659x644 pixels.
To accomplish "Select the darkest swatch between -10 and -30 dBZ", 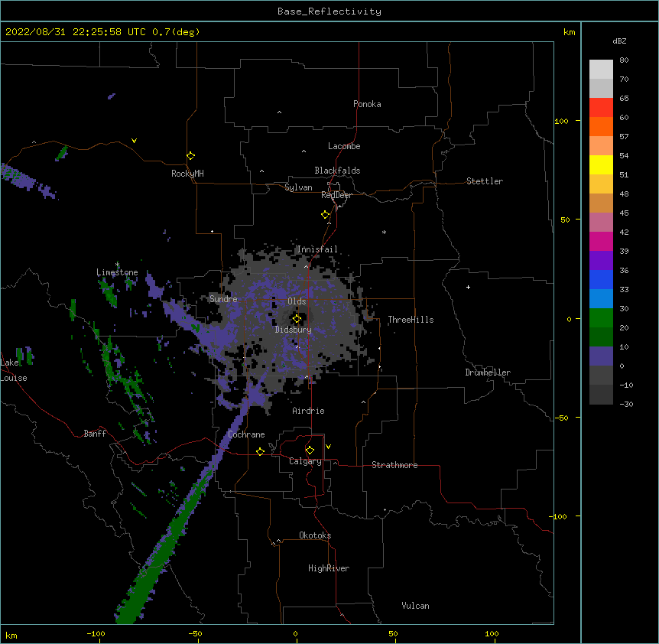I will pos(601,395).
